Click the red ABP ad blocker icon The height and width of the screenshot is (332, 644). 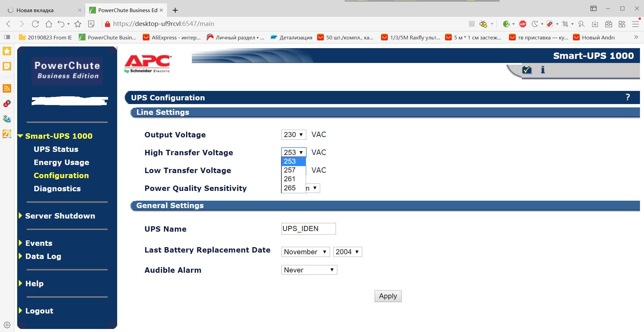coord(523,24)
